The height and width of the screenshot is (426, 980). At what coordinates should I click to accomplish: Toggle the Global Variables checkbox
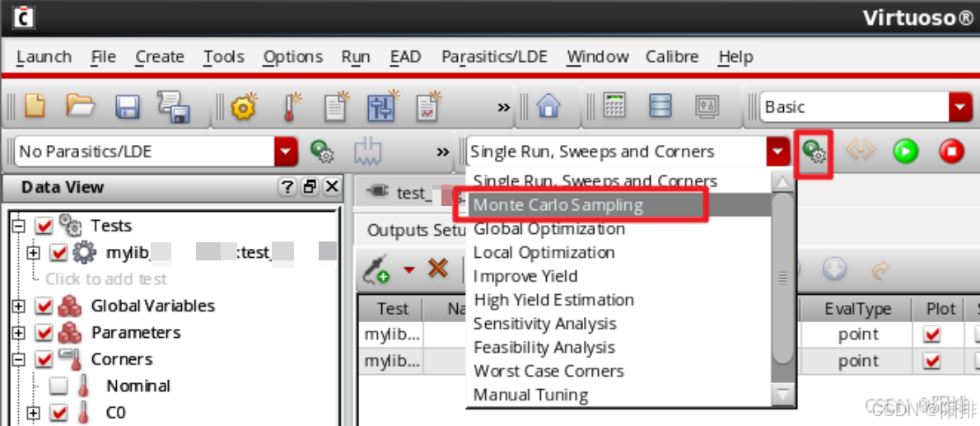[x=44, y=306]
